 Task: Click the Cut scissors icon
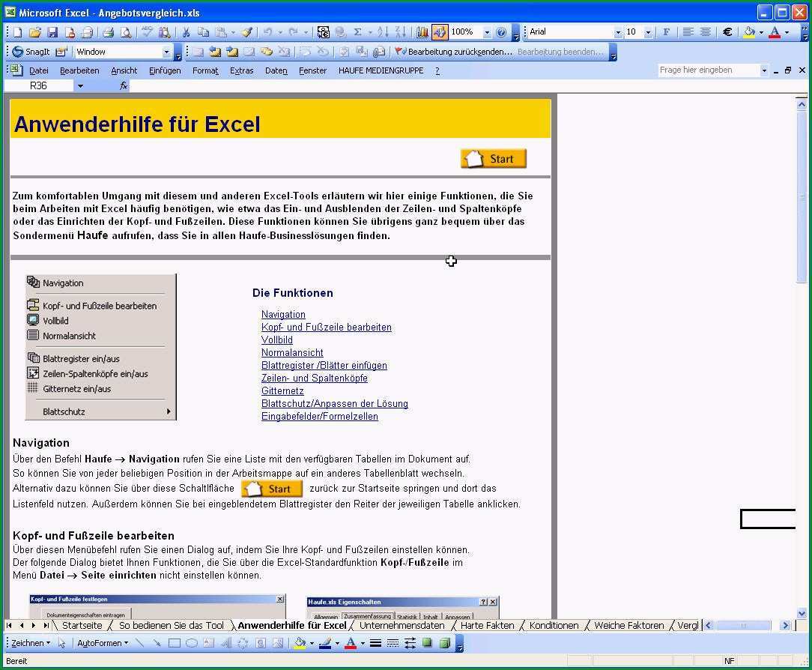point(186,32)
